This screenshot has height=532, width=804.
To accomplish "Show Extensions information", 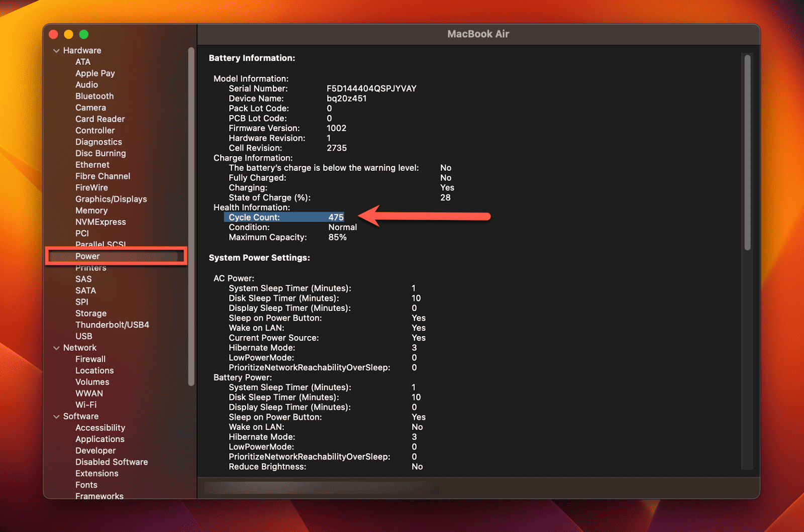I will 97,474.
